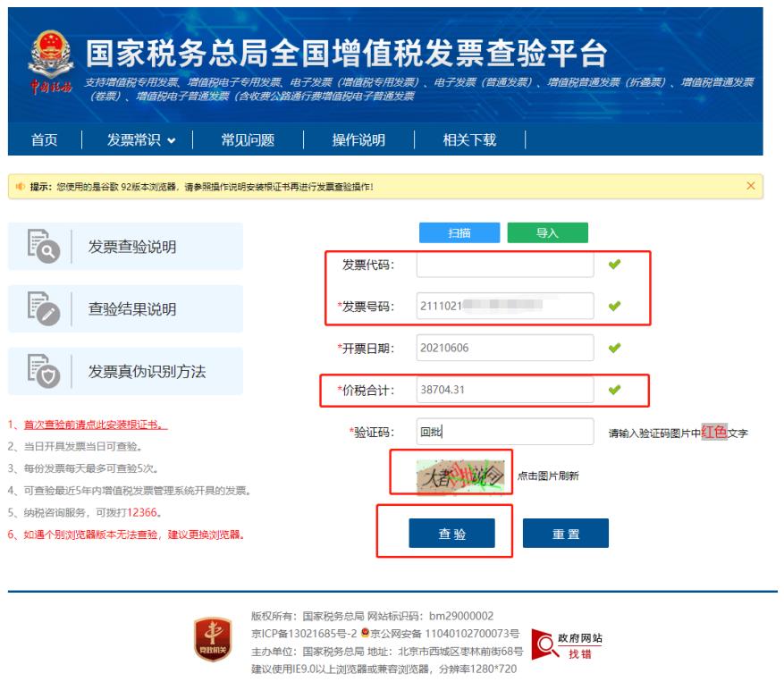Click the 查验 submit button

point(451,534)
